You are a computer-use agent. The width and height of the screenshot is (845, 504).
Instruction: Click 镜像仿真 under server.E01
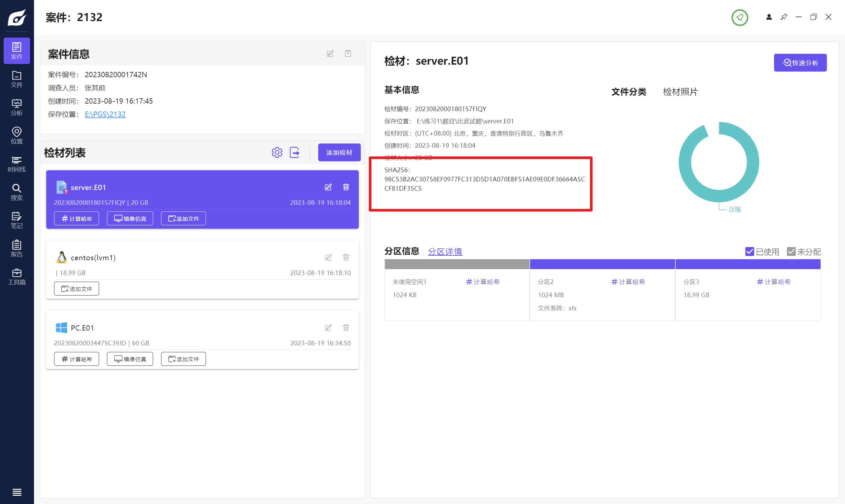130,218
